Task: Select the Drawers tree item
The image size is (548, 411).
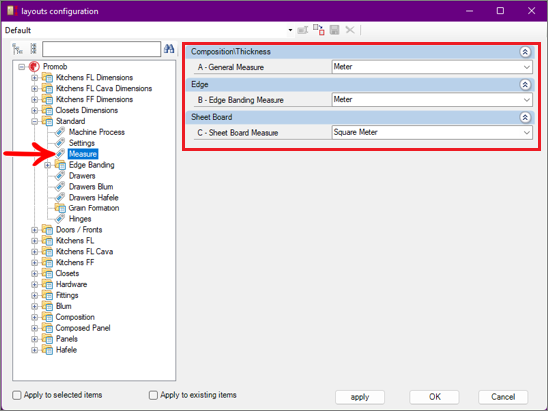Action: pos(82,176)
